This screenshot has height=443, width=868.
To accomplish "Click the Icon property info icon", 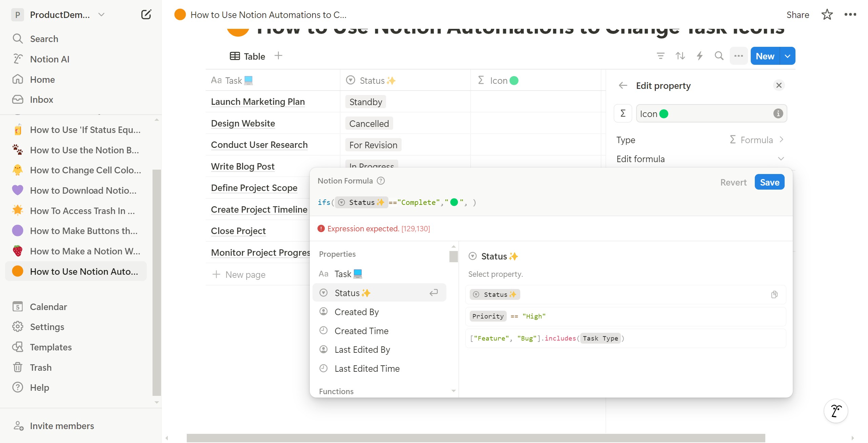I will [778, 114].
